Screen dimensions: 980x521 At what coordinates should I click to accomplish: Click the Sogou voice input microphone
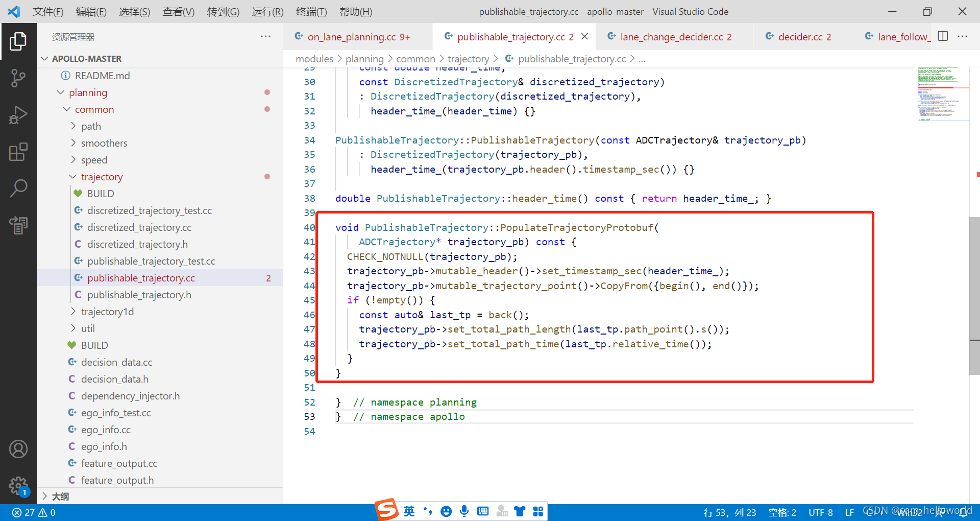point(464,511)
